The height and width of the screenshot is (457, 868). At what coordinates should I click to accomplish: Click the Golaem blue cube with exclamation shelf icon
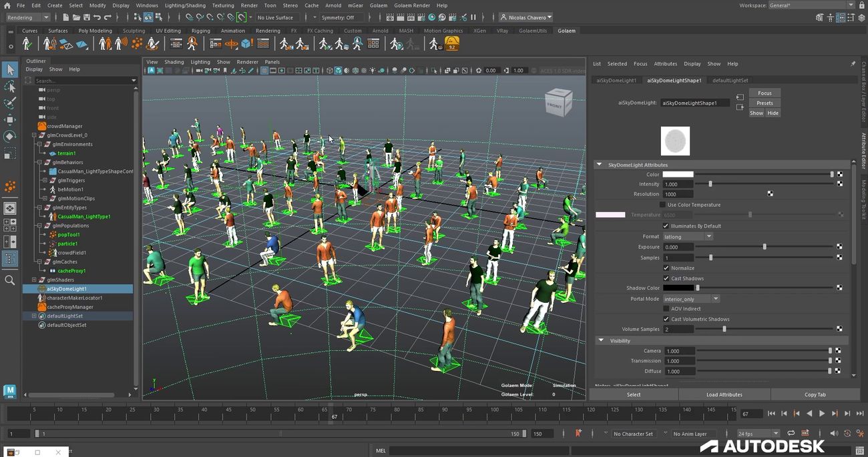click(246, 44)
